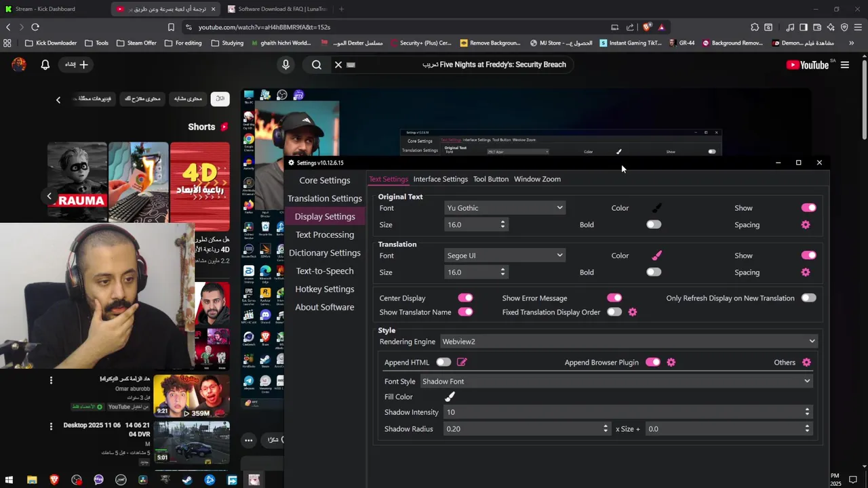The height and width of the screenshot is (488, 868).
Task: Switch to Tool Button tab
Action: pyautogui.click(x=491, y=179)
